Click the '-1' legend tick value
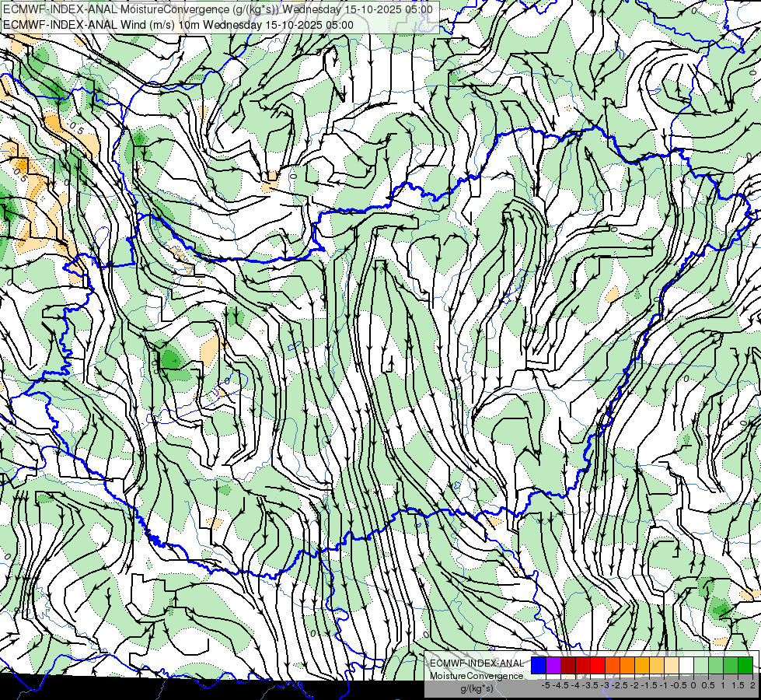Screen dimensions: 761x700 (x=664, y=685)
